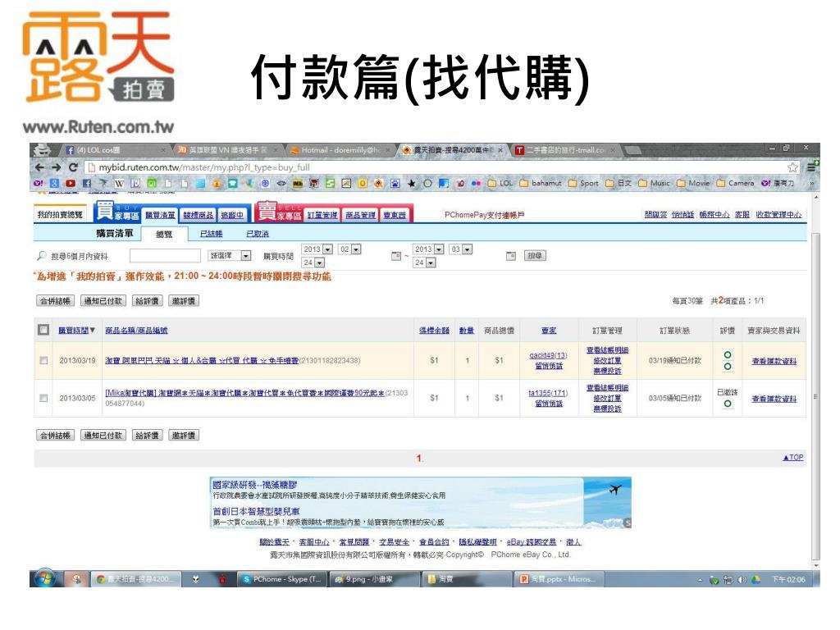Click the upper 通知已付款 button

103,301
